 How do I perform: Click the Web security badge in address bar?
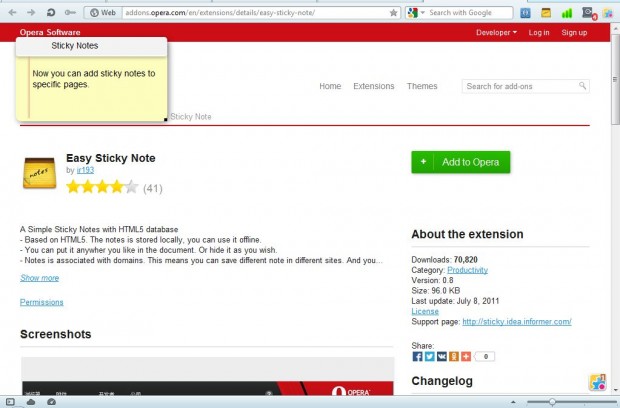(x=102, y=13)
